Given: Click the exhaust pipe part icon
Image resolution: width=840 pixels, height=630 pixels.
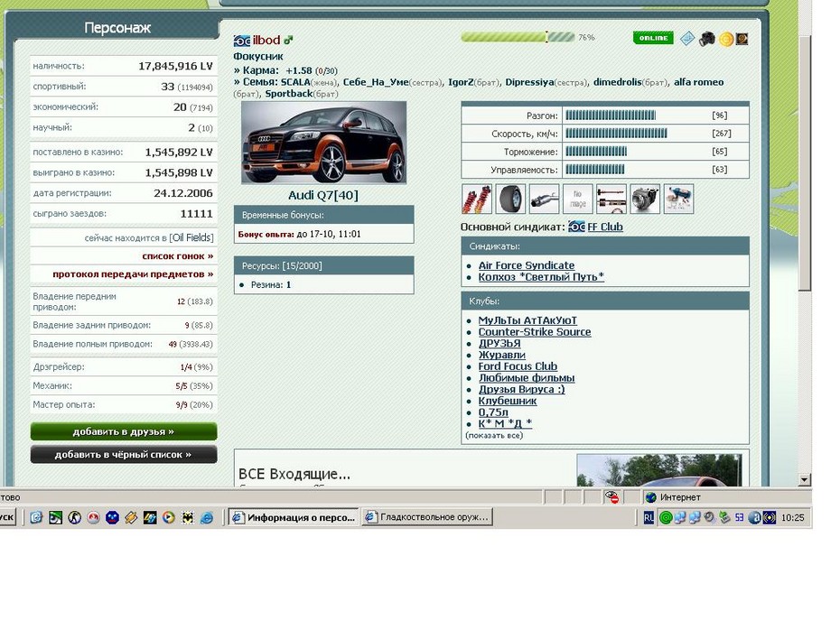Looking at the screenshot, I should [x=545, y=199].
